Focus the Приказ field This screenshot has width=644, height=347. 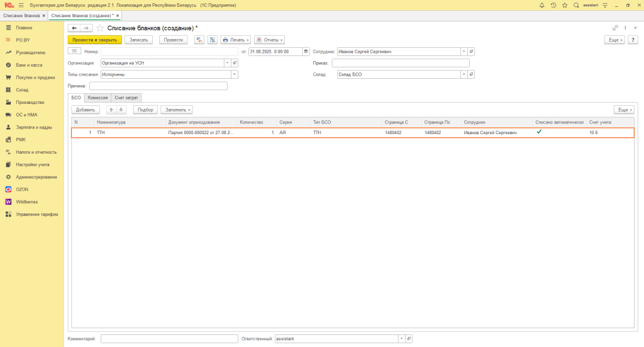(x=401, y=63)
